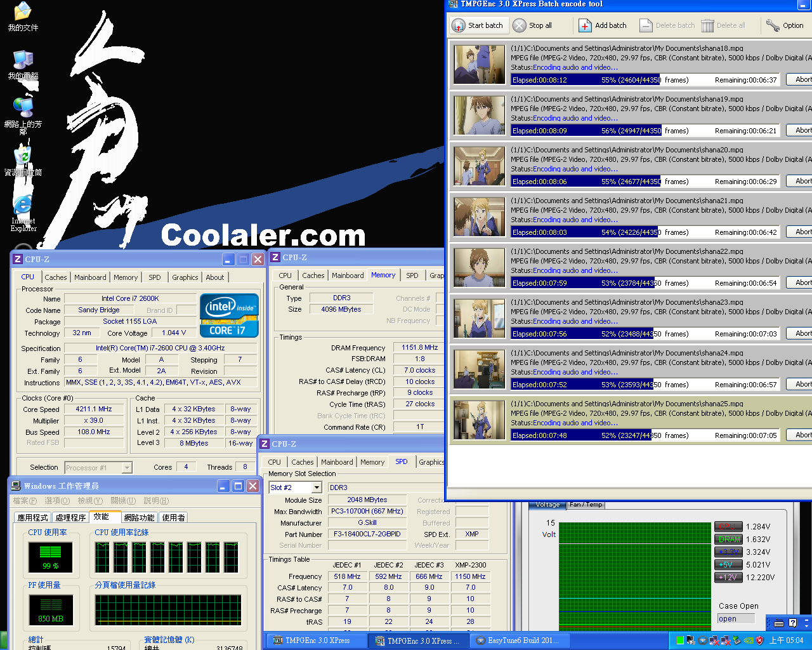Screen dimensions: 812x650
Task: Open 說明(H) menu in Task Manager
Action: 156,501
